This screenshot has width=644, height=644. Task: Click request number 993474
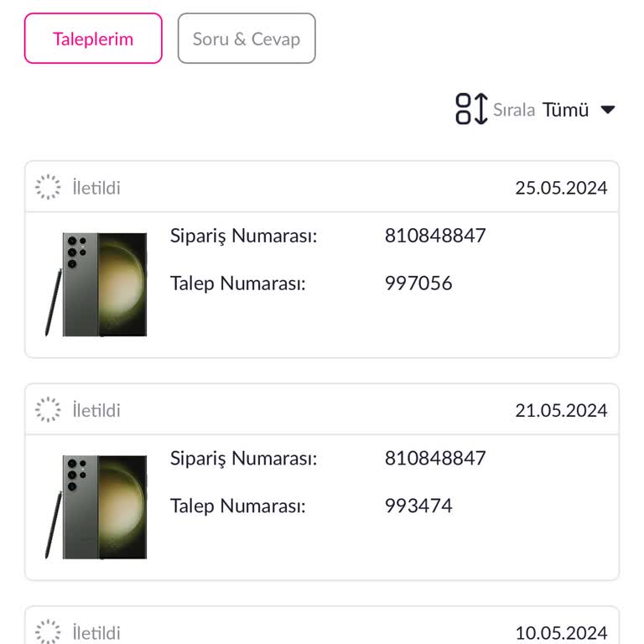click(418, 506)
